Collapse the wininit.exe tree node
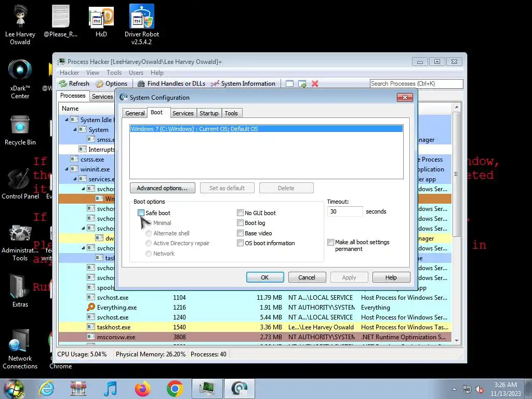 (x=66, y=169)
